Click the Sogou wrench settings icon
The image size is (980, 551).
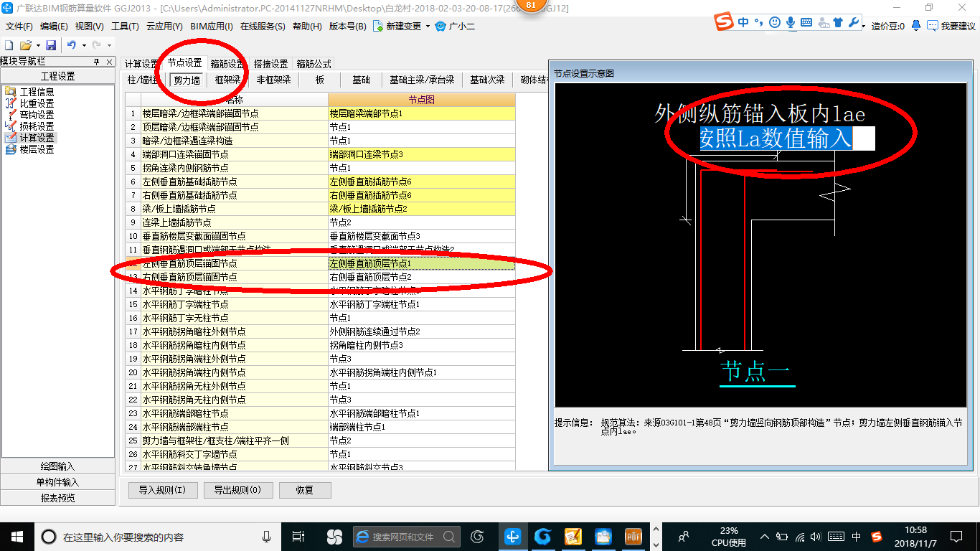[x=854, y=22]
